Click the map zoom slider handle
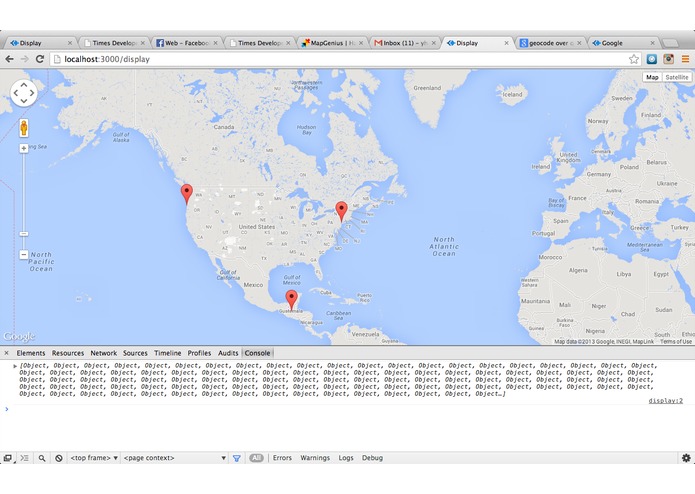Viewport: 695px width, 494px height. 24,233
